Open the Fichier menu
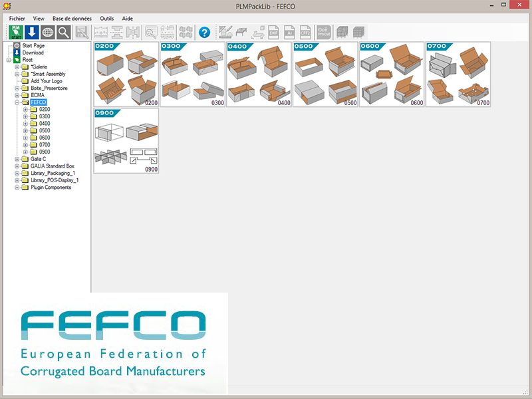 click(17, 19)
